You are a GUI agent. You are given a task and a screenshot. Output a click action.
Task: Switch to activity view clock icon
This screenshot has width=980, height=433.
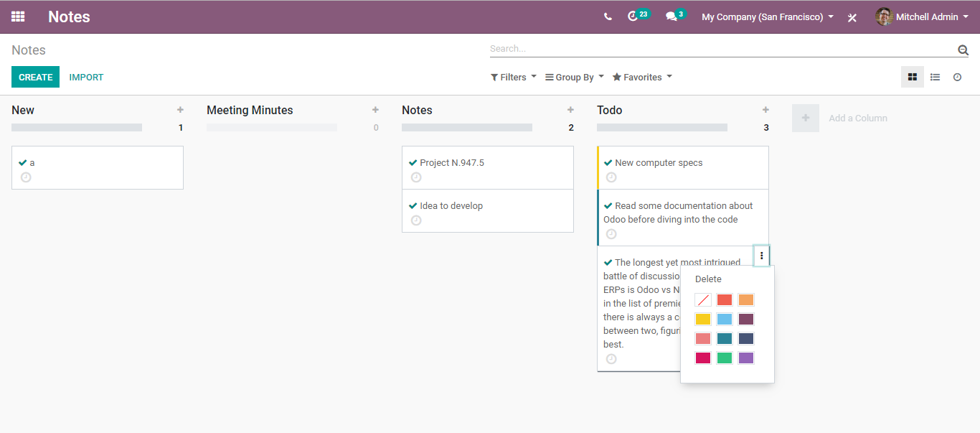[x=957, y=77]
